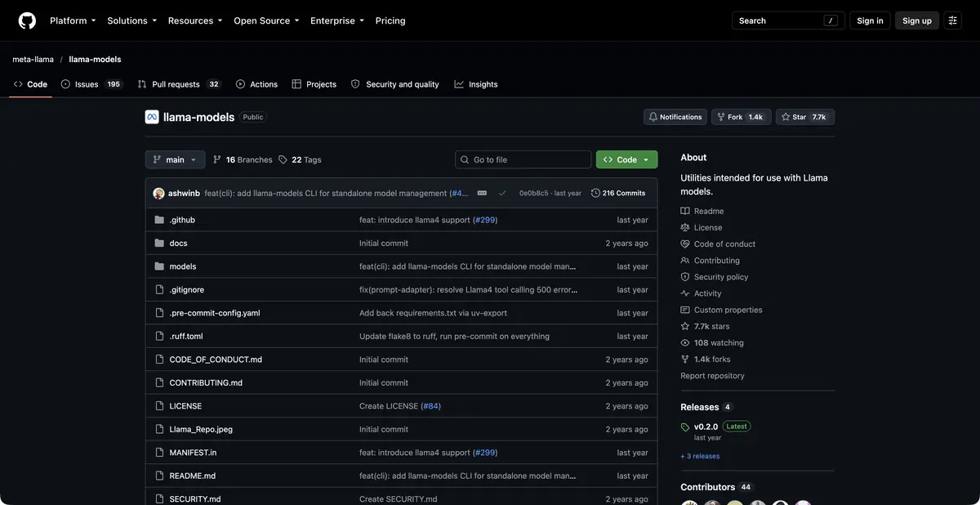Click the Go to file search field
The image size is (980, 505).
pos(523,159)
